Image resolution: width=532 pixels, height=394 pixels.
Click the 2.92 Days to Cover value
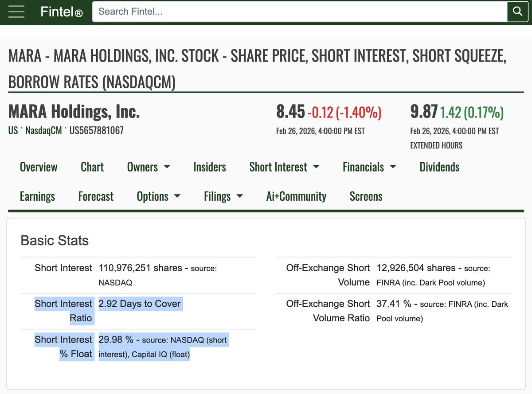pyautogui.click(x=140, y=304)
